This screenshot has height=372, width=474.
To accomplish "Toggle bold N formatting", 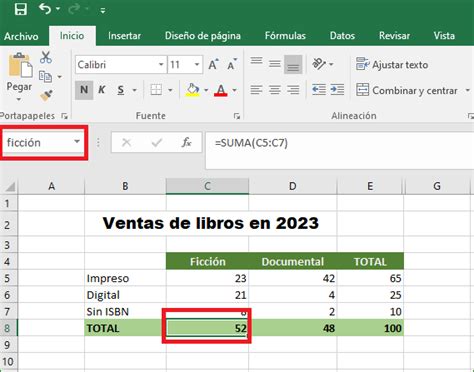I will 84,90.
